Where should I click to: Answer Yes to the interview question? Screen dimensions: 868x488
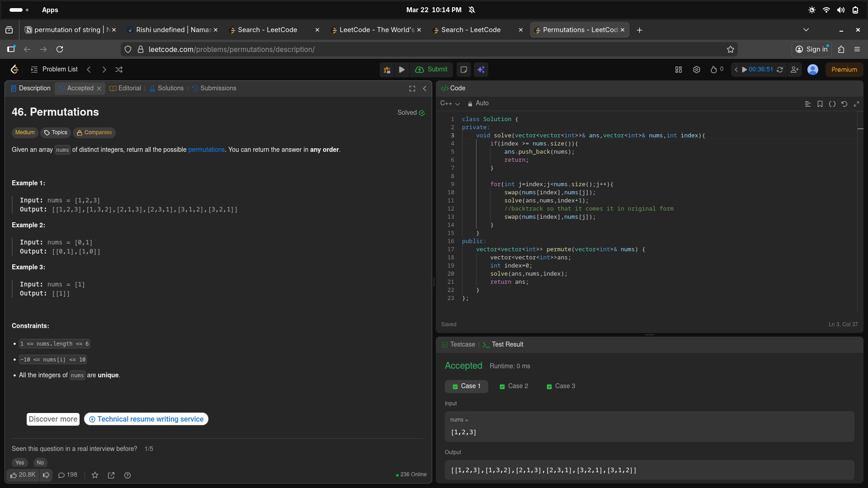(x=20, y=463)
